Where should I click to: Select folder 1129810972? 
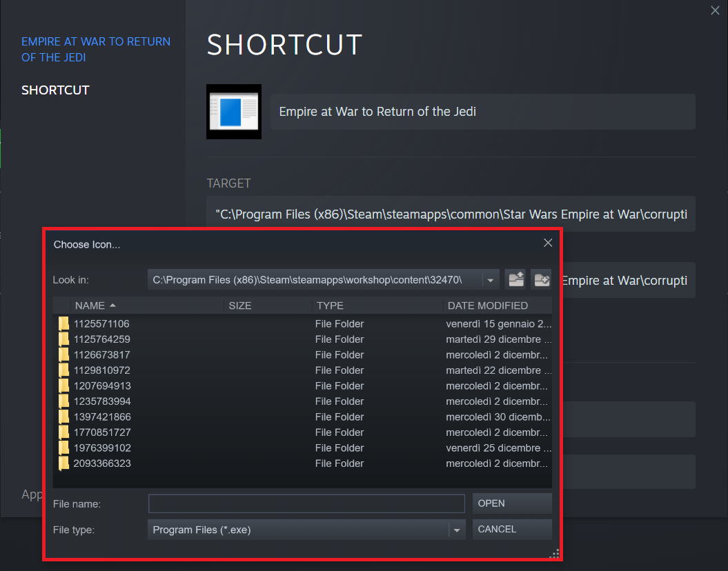(302, 370)
